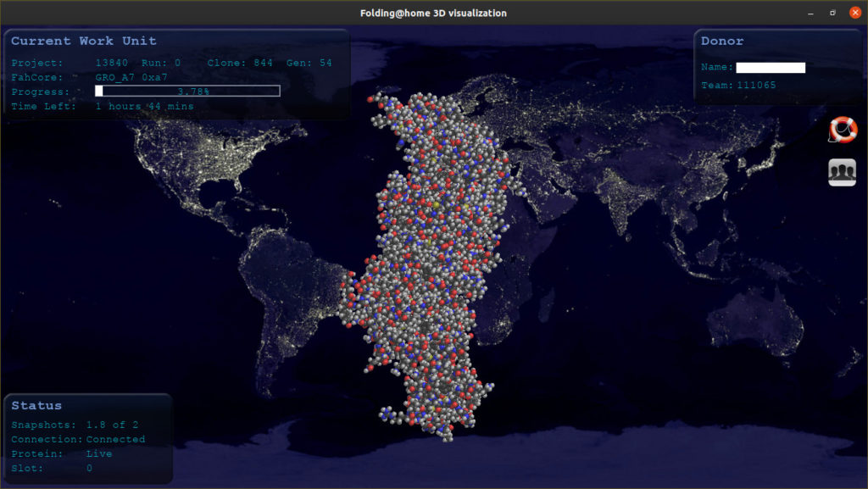Click the FahCore value GRO_A7 0xa7

click(x=131, y=77)
